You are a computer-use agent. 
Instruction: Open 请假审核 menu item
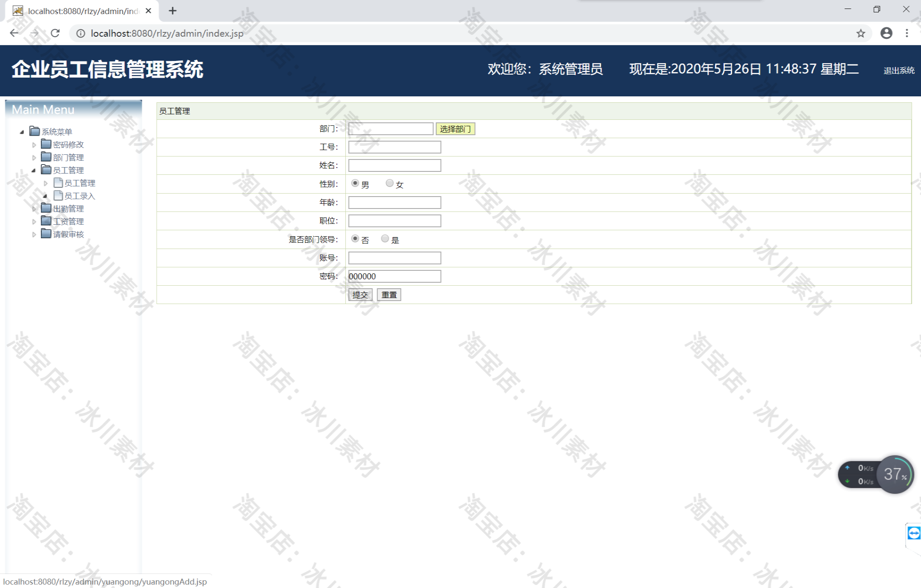point(68,234)
